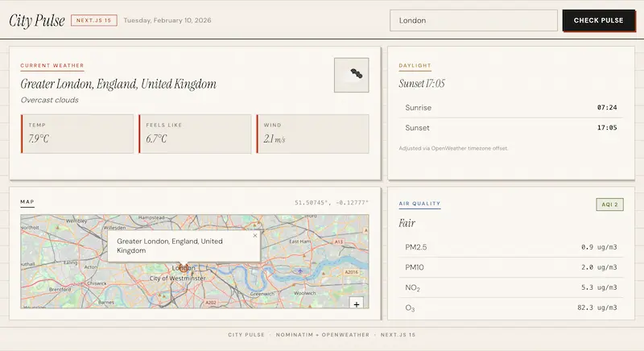Select the Feels Like 6.7°C tile
The height and width of the screenshot is (351, 644).
click(x=195, y=134)
